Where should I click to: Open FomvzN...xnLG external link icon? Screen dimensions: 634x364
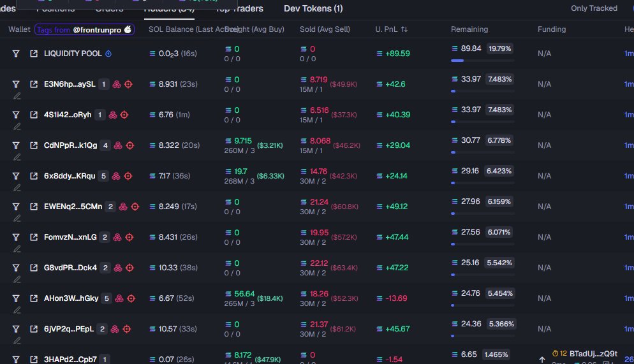[34, 237]
